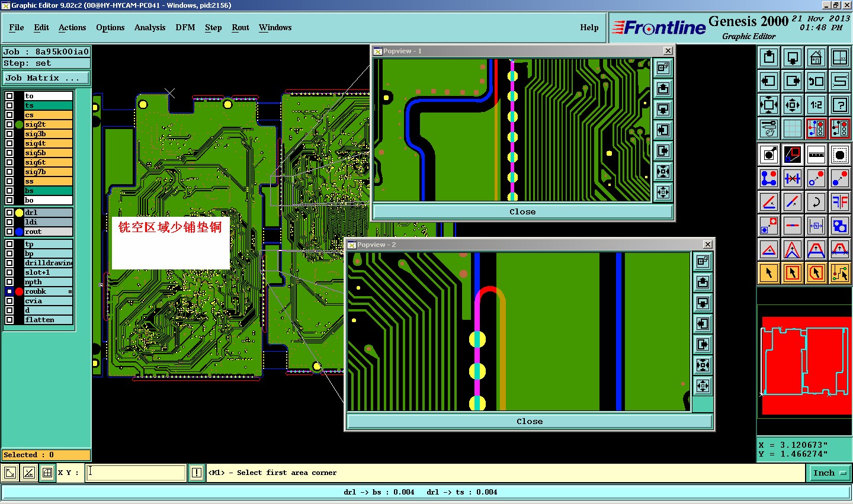Click Close button in Popview - 2

[530, 421]
